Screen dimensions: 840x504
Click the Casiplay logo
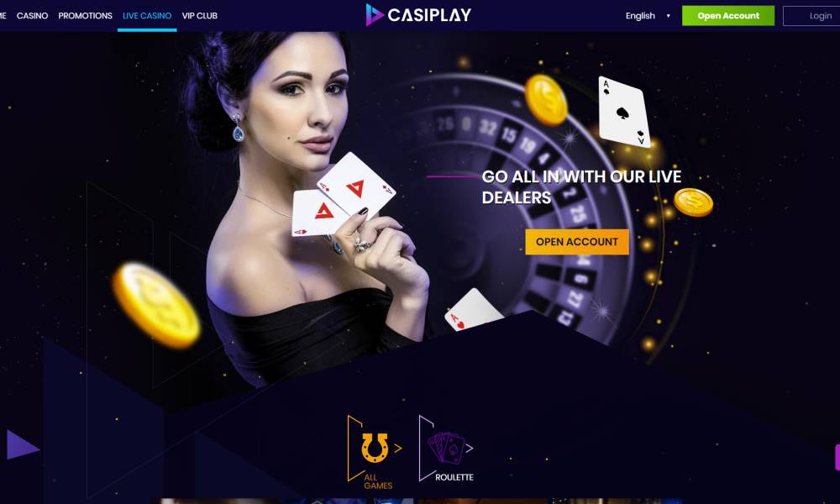(418, 15)
